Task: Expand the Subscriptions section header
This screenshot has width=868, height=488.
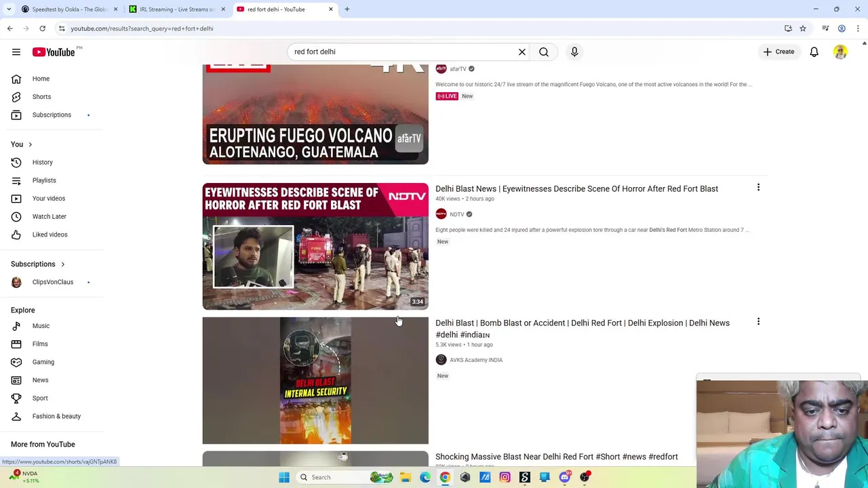Action: pos(38,264)
